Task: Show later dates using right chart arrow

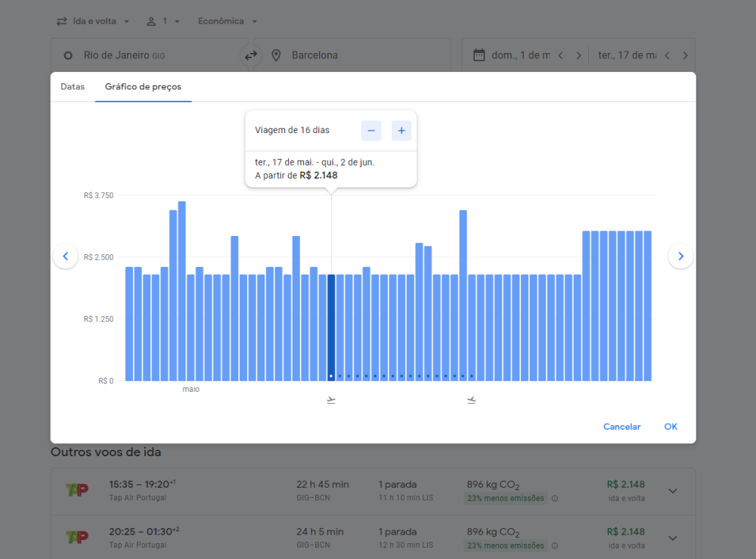Action: 680,256
